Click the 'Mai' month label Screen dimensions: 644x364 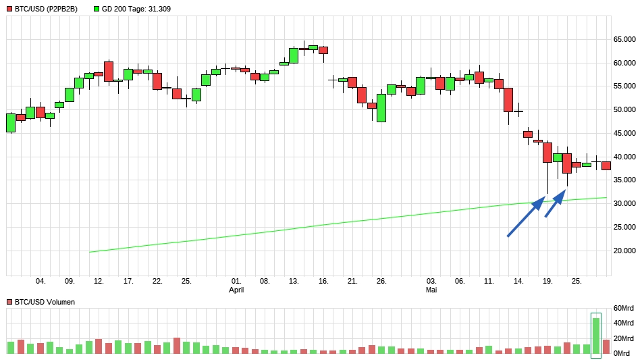click(431, 290)
